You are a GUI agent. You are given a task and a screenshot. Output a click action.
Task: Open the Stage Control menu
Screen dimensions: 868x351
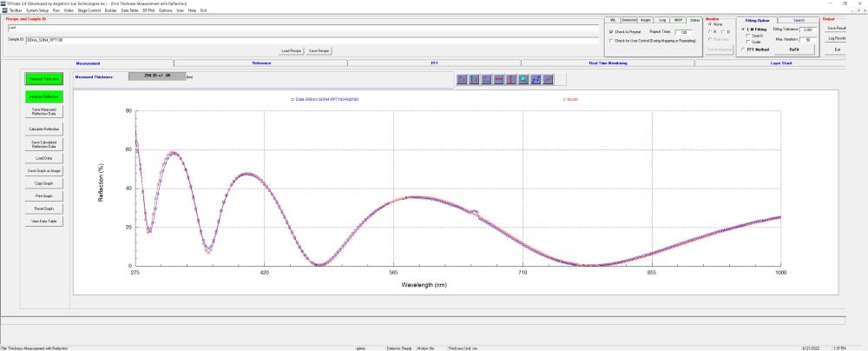tap(91, 10)
